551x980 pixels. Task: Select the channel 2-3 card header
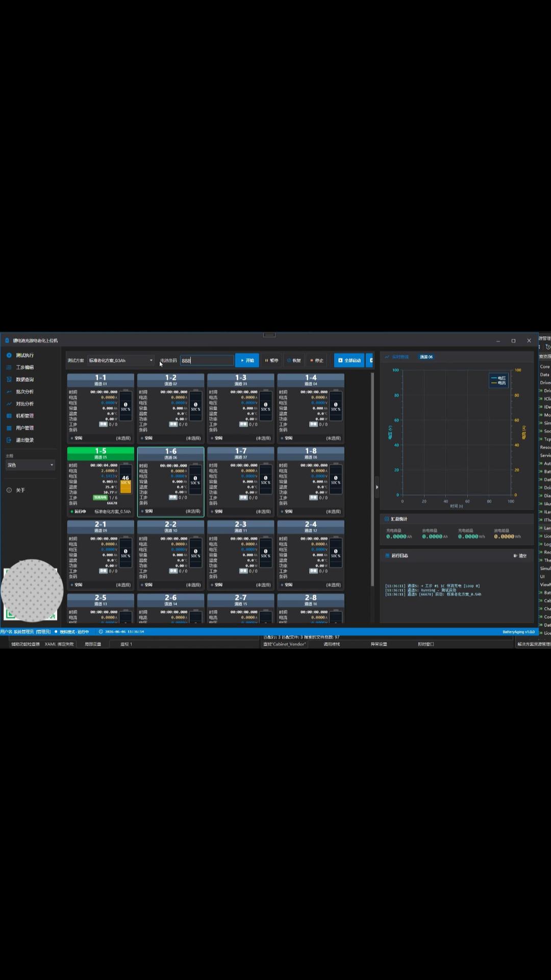[x=241, y=527]
